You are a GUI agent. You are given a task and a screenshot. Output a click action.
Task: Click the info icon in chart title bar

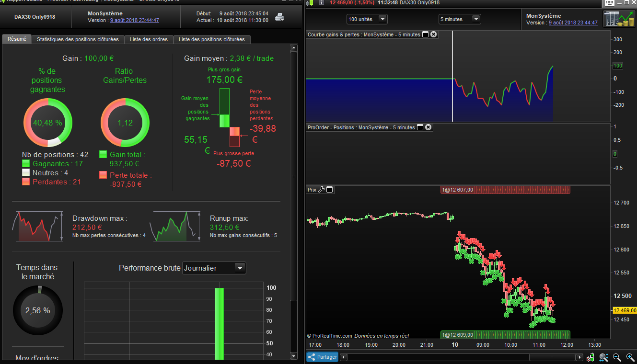[321, 3]
